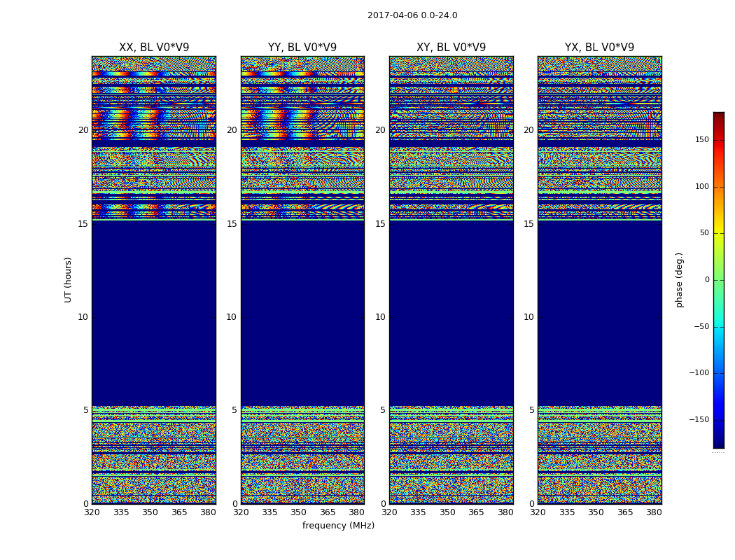The image size is (735, 560).
Task: Select the 'XX, BL V0*V9' panel title
Action: click(x=154, y=48)
